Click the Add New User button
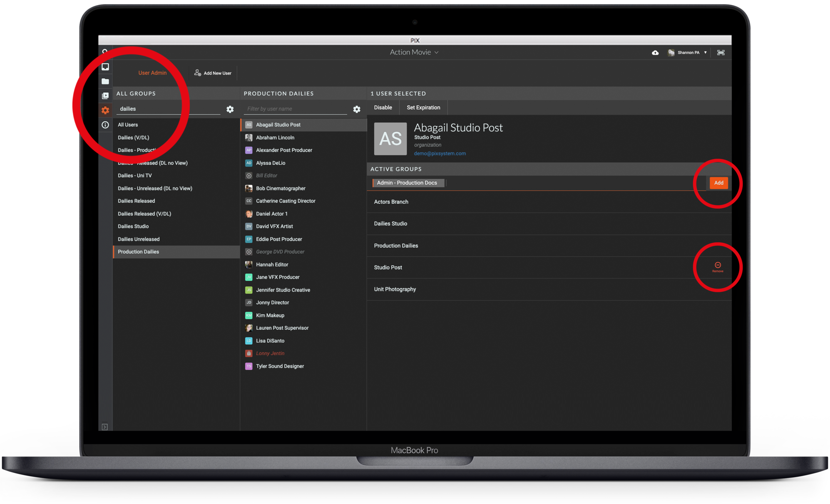830x504 pixels. pyautogui.click(x=213, y=73)
